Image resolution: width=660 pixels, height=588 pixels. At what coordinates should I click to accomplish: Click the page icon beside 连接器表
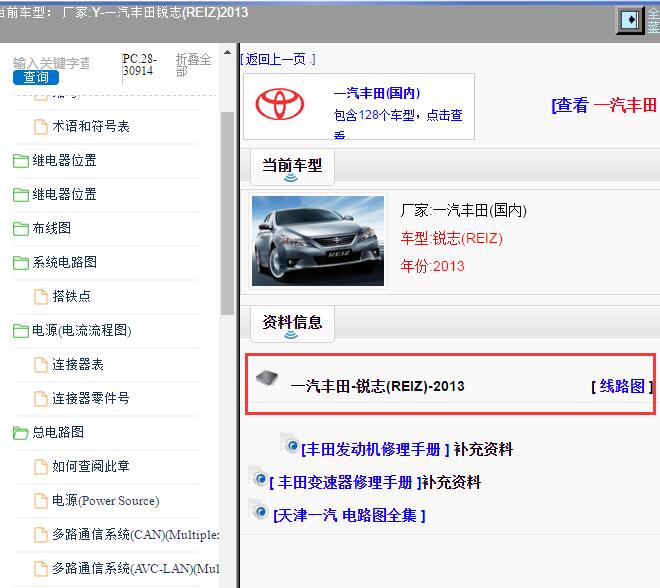click(x=41, y=365)
